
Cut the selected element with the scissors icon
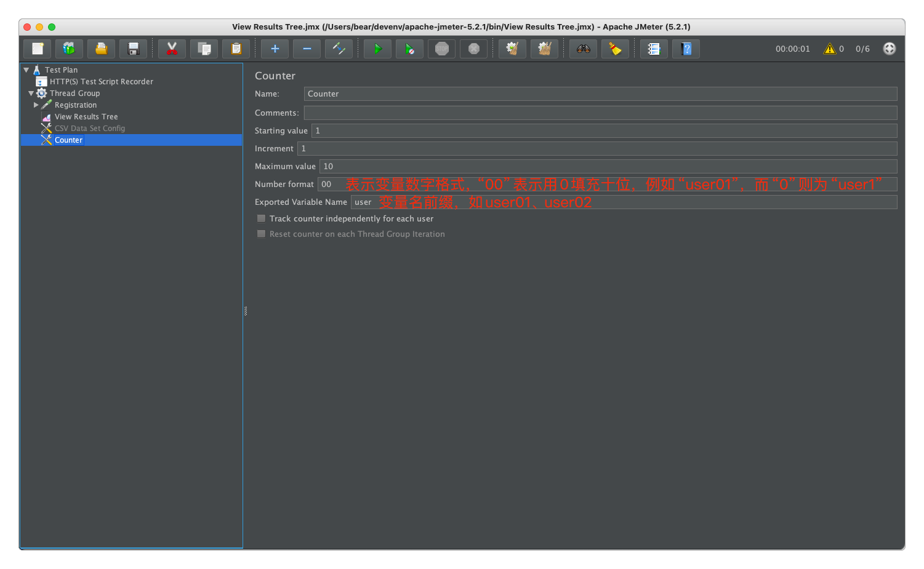pyautogui.click(x=172, y=49)
